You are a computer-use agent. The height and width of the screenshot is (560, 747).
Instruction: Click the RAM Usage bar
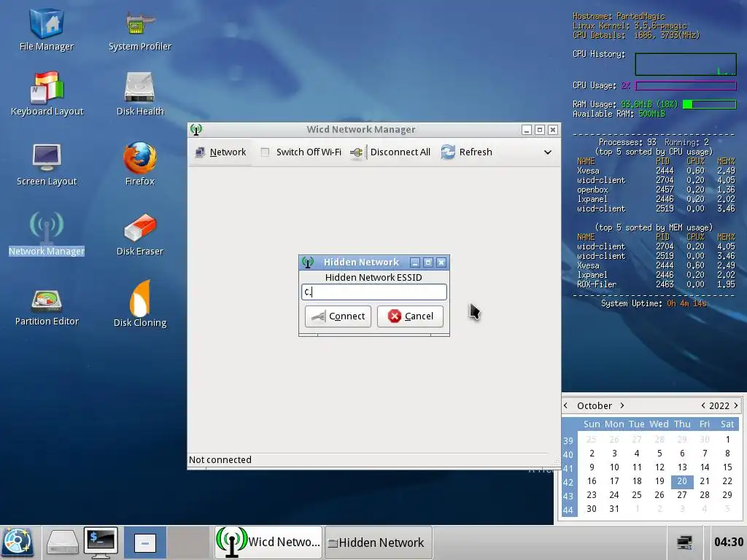click(709, 104)
